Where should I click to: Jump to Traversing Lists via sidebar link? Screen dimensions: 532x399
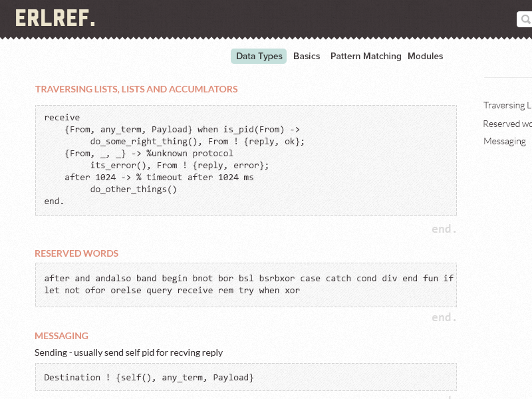pos(507,106)
